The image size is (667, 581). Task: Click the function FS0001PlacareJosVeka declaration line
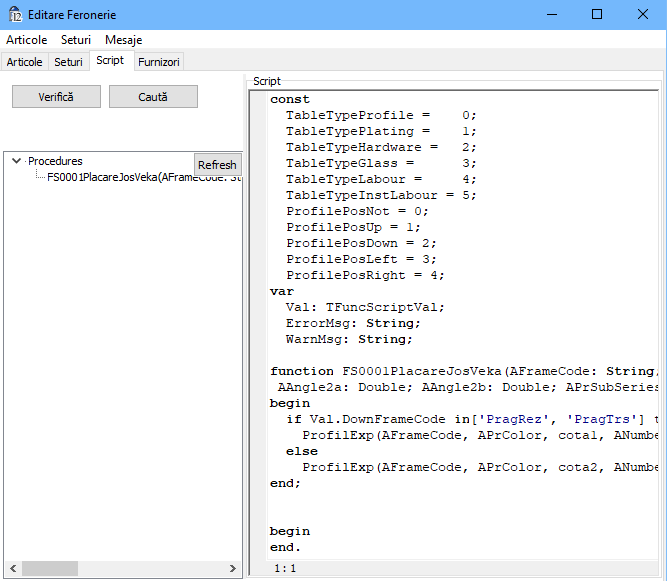click(x=464, y=371)
